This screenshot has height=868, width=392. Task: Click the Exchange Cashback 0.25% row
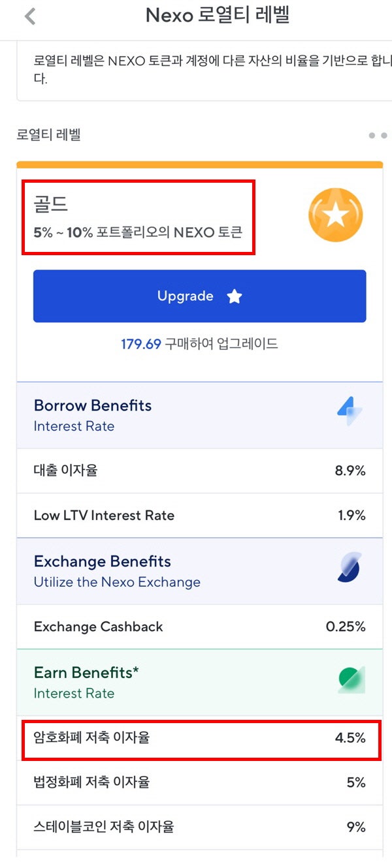click(x=196, y=627)
